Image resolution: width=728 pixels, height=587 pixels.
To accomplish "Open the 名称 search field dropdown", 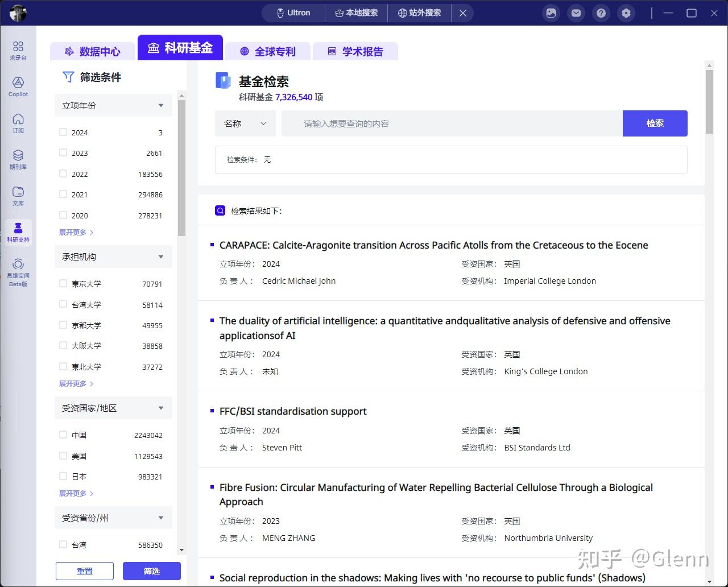I will (245, 123).
